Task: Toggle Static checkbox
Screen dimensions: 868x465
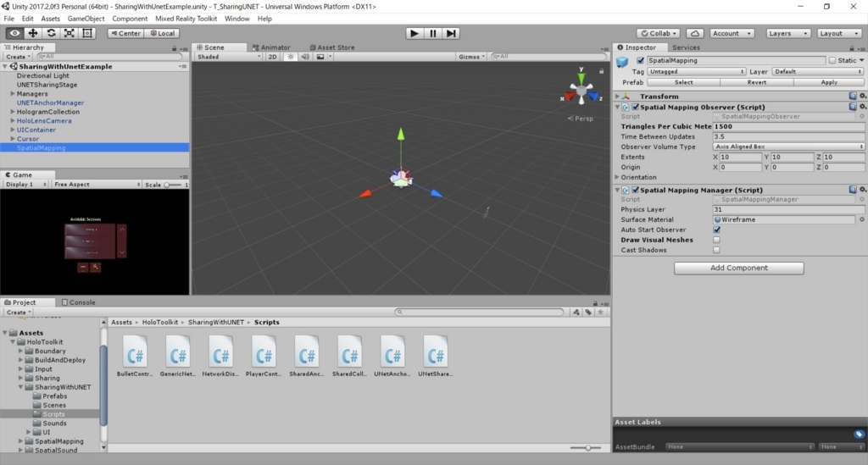Action: 832,60
